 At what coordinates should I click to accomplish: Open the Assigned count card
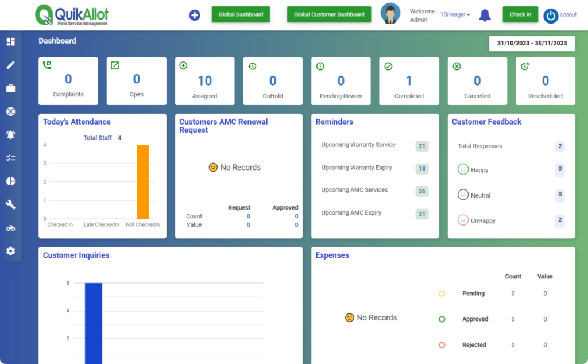point(205,81)
